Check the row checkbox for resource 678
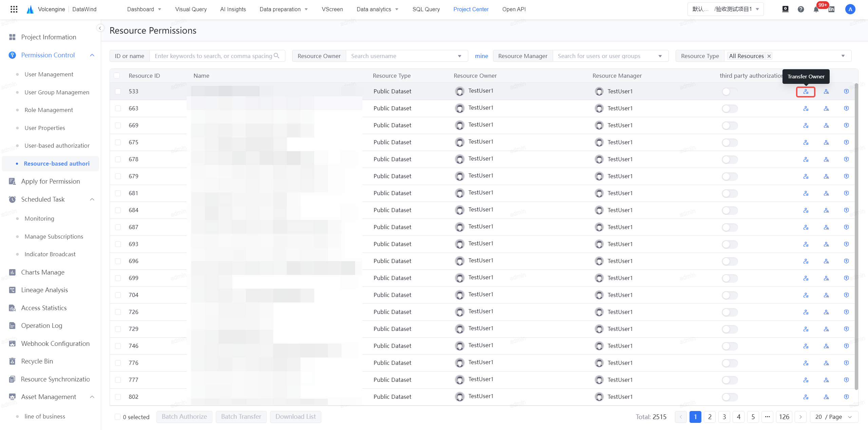This screenshot has width=868, height=430. coord(118,159)
